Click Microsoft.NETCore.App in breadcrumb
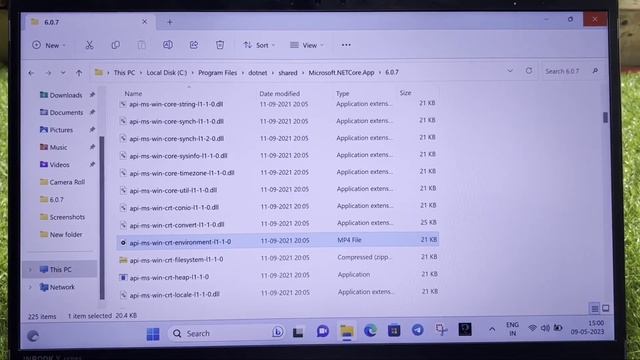Screen dimensions: 640x360 coord(341,72)
